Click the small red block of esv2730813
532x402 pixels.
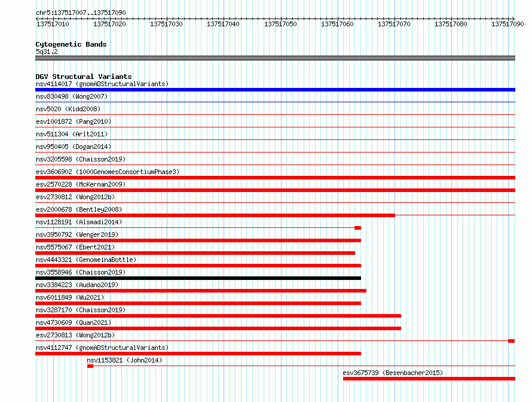(511, 341)
